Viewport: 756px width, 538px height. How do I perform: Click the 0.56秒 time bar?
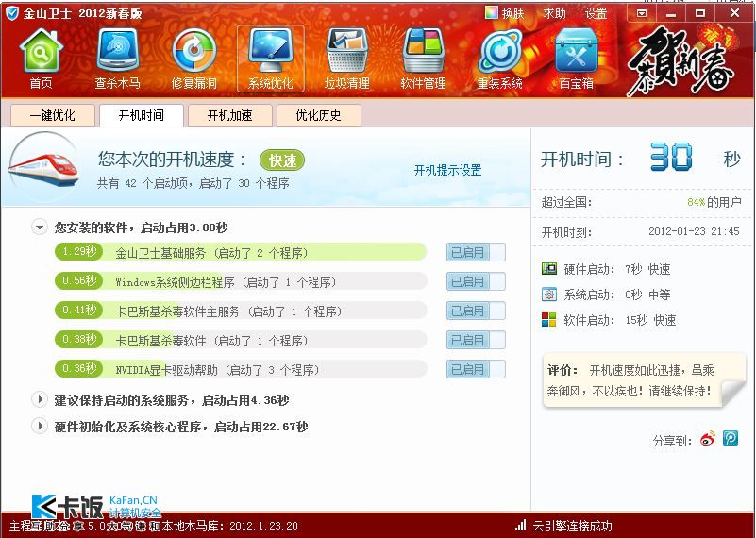coord(79,281)
